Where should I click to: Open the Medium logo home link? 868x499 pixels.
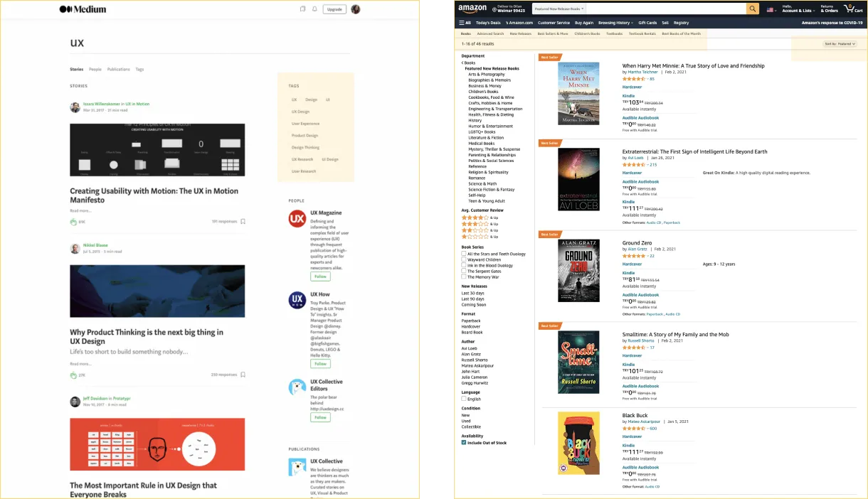click(83, 9)
